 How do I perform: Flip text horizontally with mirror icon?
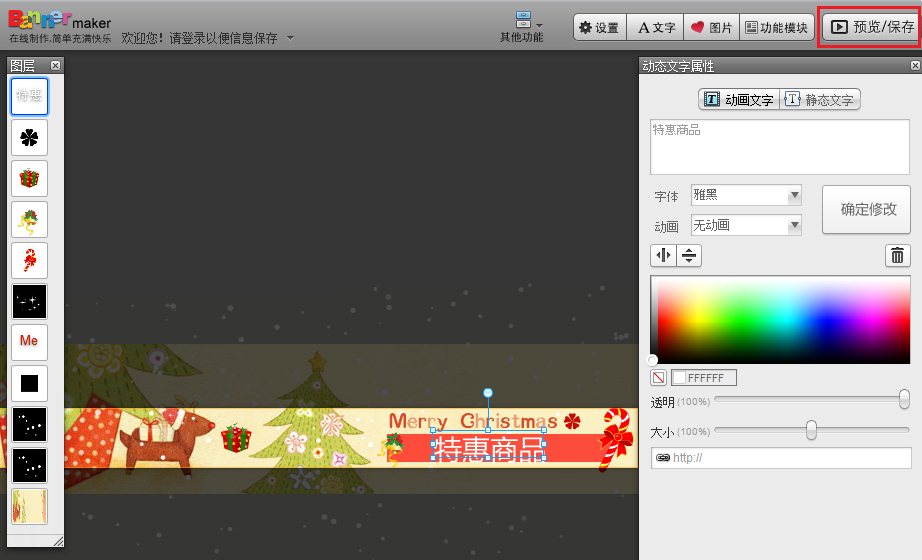(663, 255)
